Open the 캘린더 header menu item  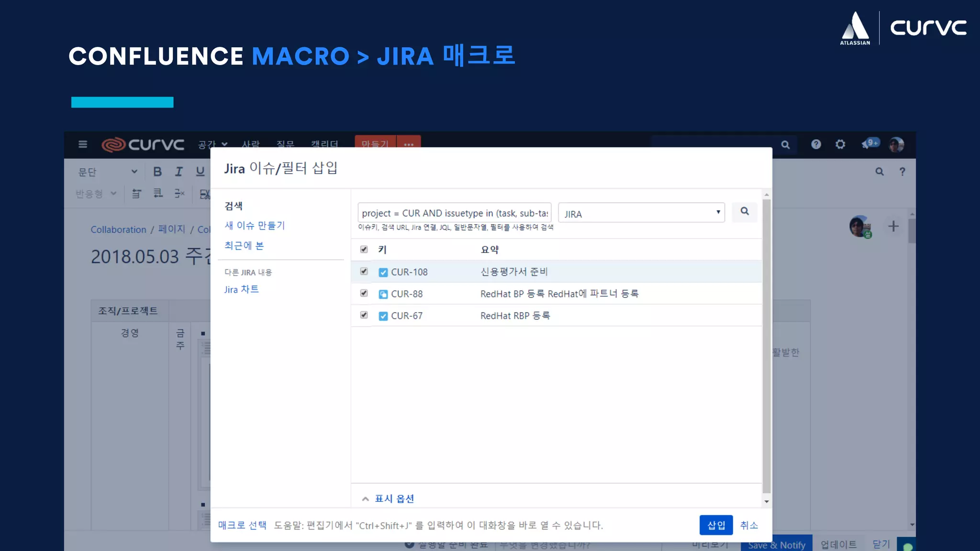pyautogui.click(x=324, y=143)
